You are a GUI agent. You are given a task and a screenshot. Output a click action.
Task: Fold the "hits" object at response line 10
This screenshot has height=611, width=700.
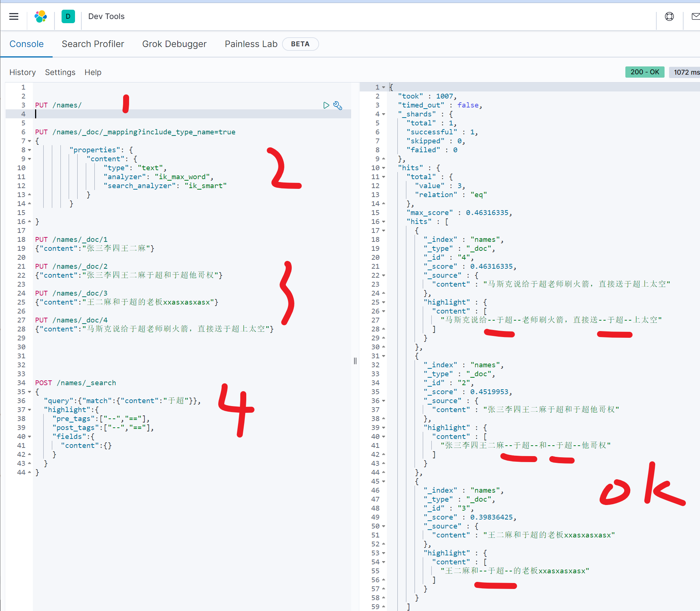[x=384, y=168]
